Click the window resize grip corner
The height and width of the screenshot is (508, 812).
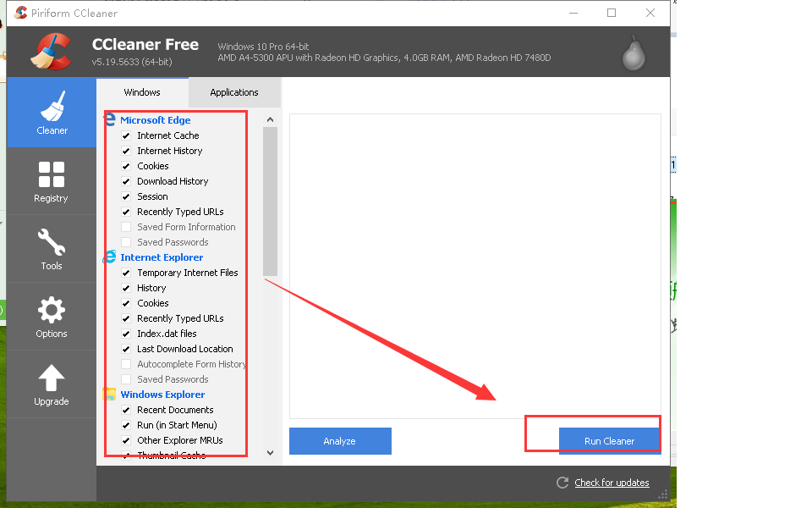tap(663, 495)
